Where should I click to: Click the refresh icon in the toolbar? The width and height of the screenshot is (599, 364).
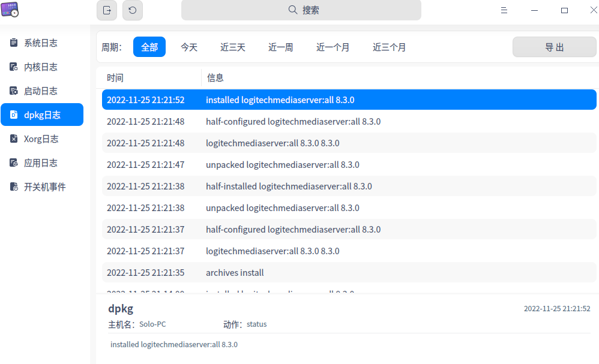click(132, 10)
